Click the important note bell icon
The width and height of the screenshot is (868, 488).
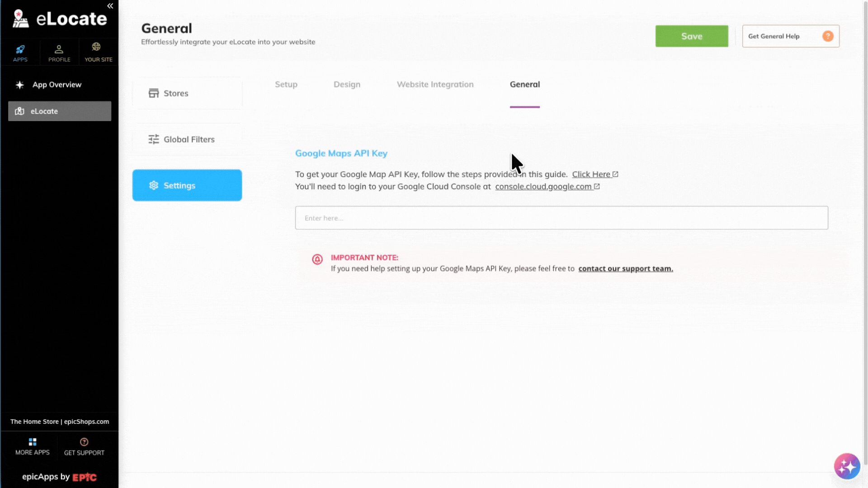[x=317, y=259]
